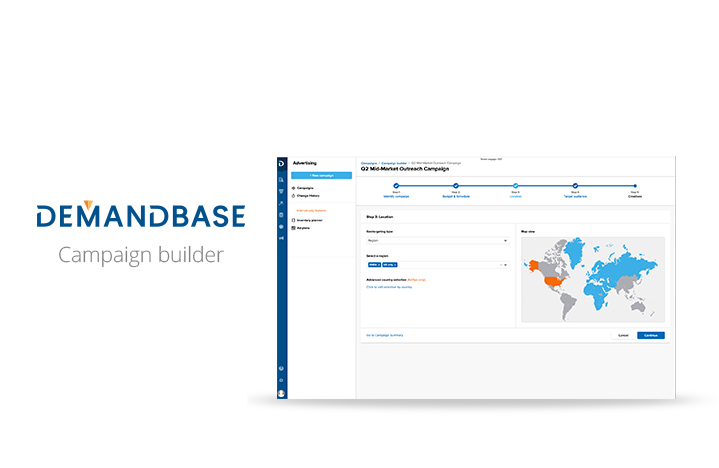Open Campaigns in the Advertising menu
This screenshot has height=468, width=719.
305,188
